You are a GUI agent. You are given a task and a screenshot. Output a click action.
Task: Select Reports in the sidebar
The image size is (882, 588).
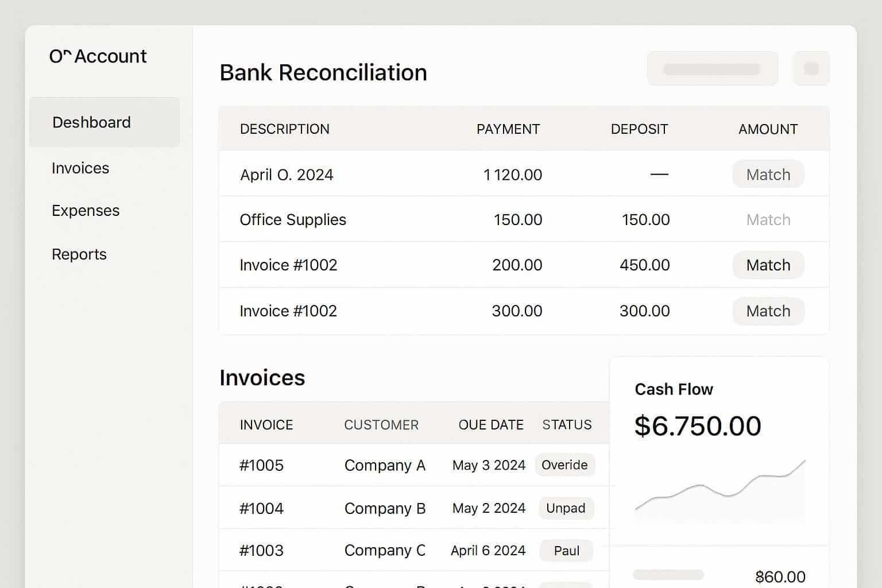pos(79,254)
